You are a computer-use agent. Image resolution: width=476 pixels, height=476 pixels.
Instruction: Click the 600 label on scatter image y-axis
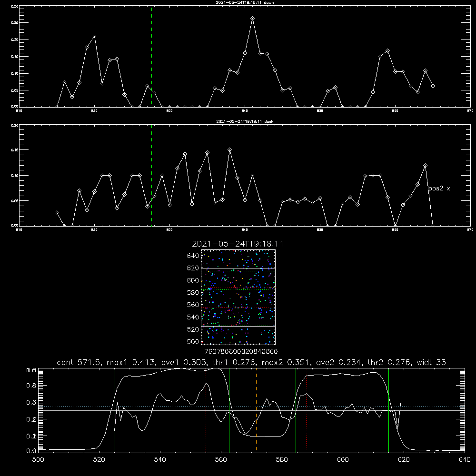point(193,280)
